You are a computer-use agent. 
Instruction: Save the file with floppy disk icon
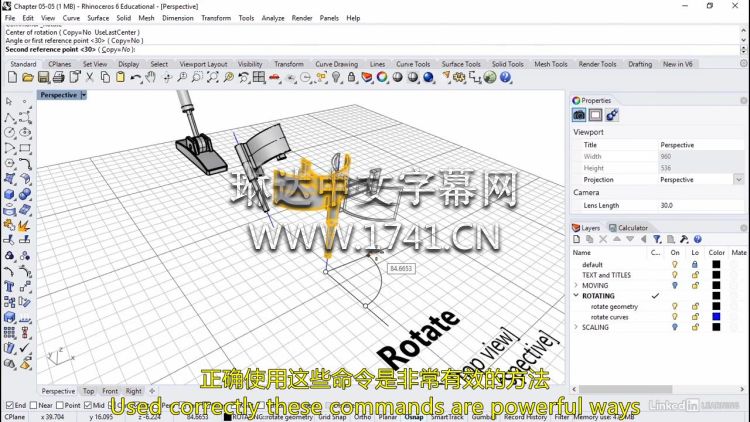pyautogui.click(x=43, y=77)
